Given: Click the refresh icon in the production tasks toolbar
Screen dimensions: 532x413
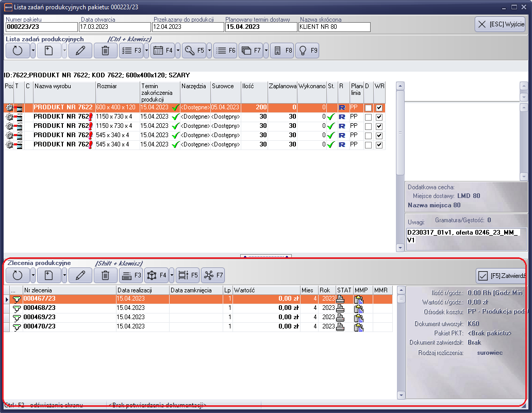Looking at the screenshot, I should pos(18,51).
